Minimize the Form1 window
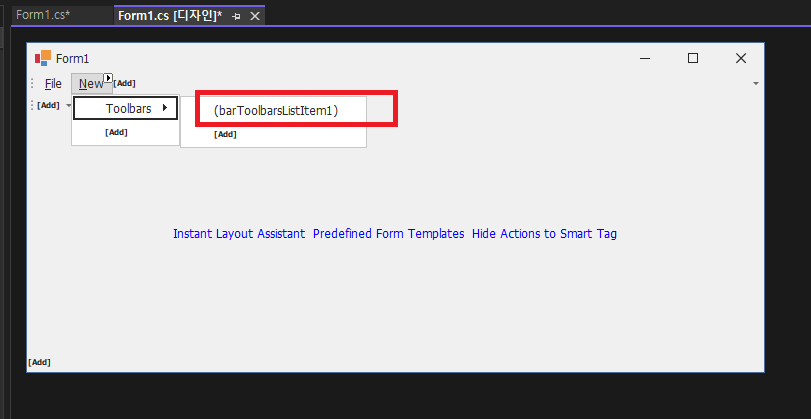Image resolution: width=811 pixels, height=419 pixels. [645, 58]
